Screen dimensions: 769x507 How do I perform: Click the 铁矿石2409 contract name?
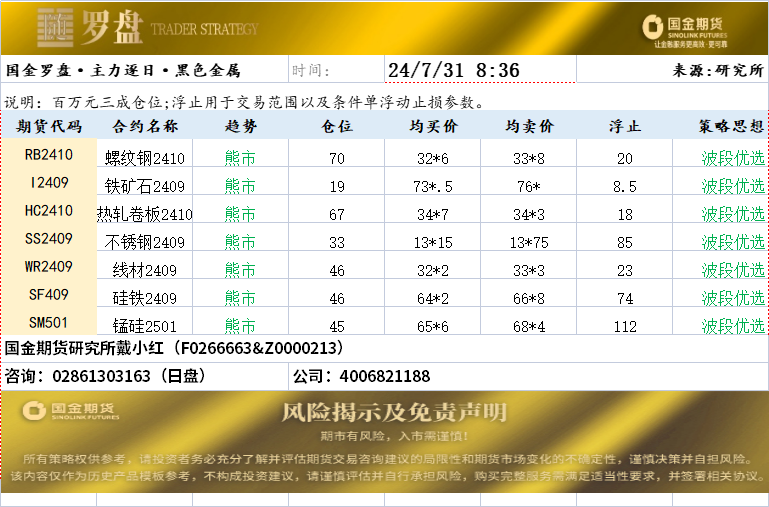point(145,186)
